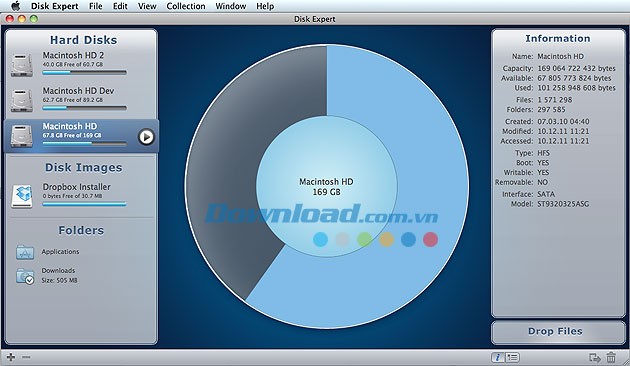Click the Capacity value 169 064 722 432 bytes
This screenshot has width=630, height=366.
[x=576, y=68]
